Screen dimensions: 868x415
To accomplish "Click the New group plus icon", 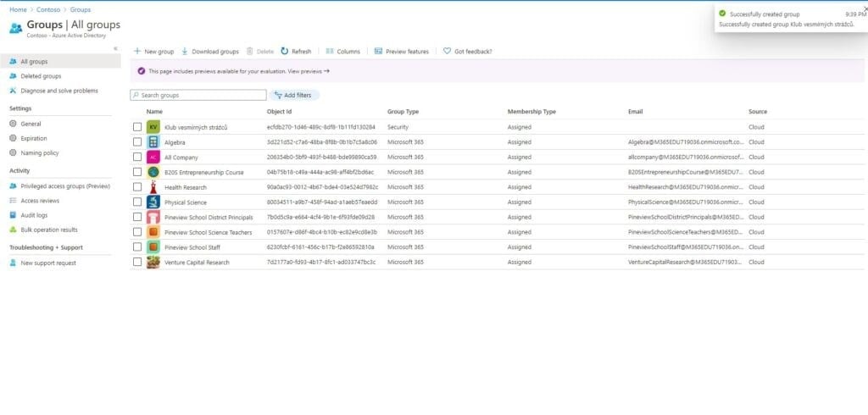I will point(137,52).
